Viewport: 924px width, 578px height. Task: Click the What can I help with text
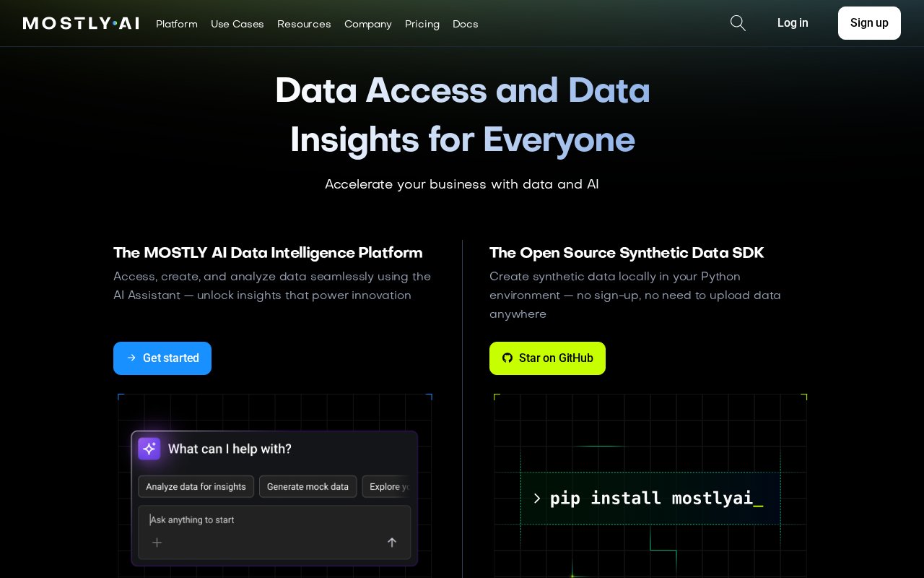point(230,449)
